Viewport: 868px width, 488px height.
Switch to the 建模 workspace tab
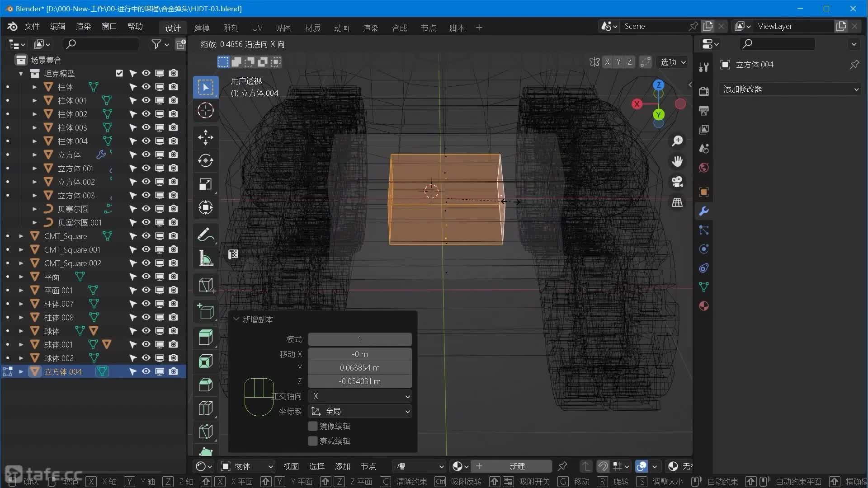[202, 28]
